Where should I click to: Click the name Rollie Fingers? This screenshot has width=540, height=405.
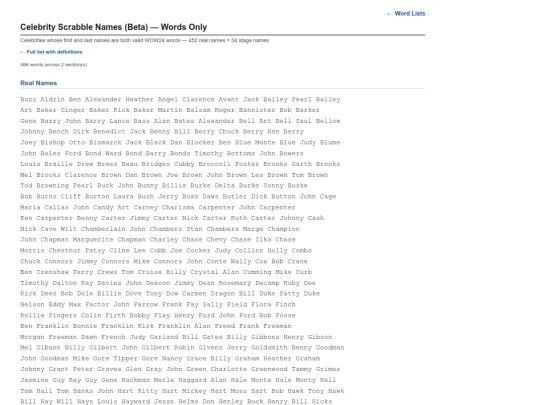[x=49, y=315]
